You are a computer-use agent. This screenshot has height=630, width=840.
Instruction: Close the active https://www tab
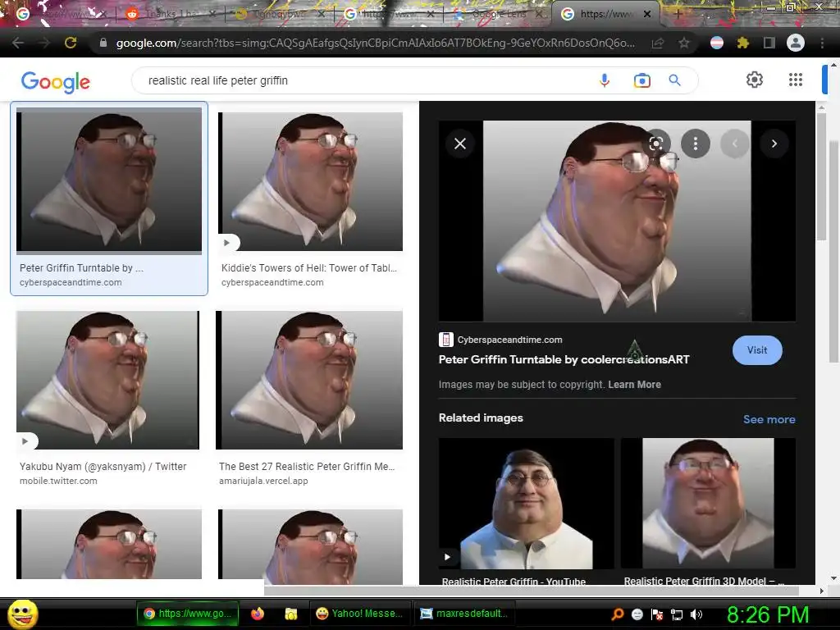pyautogui.click(x=647, y=14)
